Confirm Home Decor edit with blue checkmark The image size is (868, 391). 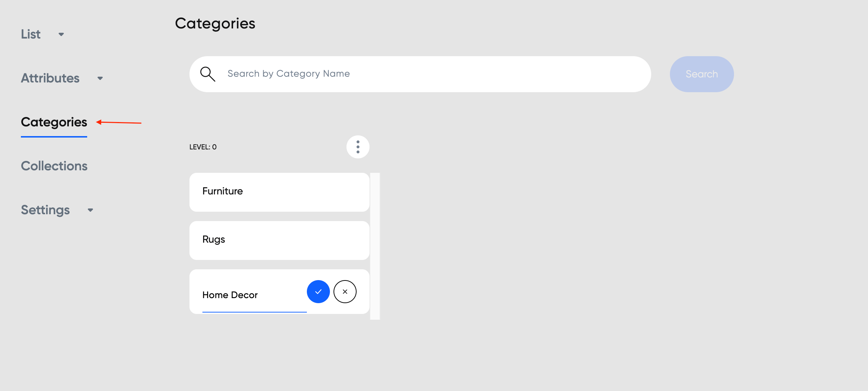coord(318,292)
